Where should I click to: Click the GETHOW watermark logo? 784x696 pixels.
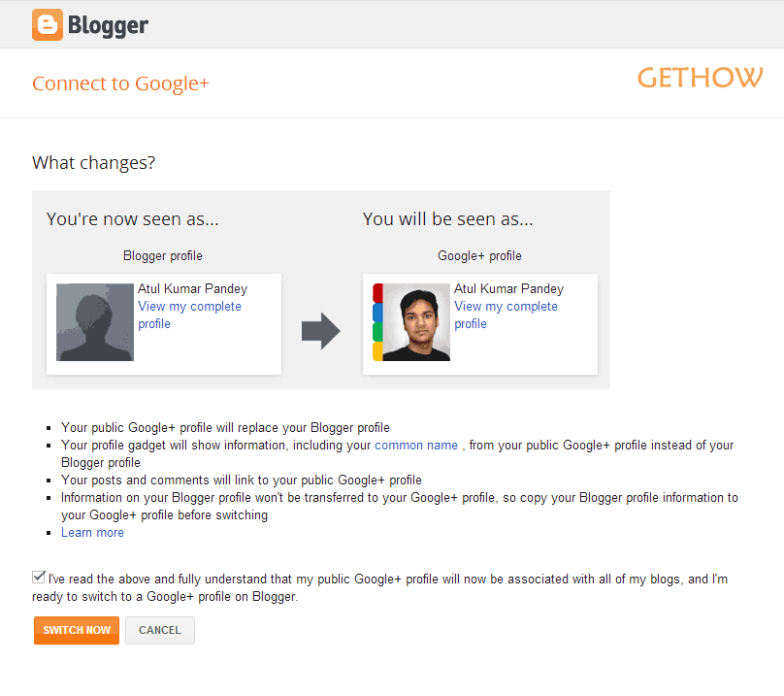pos(700,78)
